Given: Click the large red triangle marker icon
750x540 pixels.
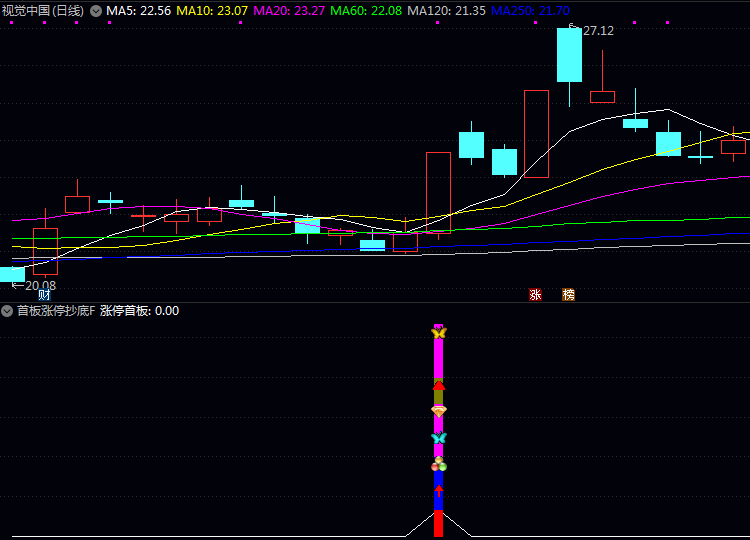Looking at the screenshot, I should [438, 384].
